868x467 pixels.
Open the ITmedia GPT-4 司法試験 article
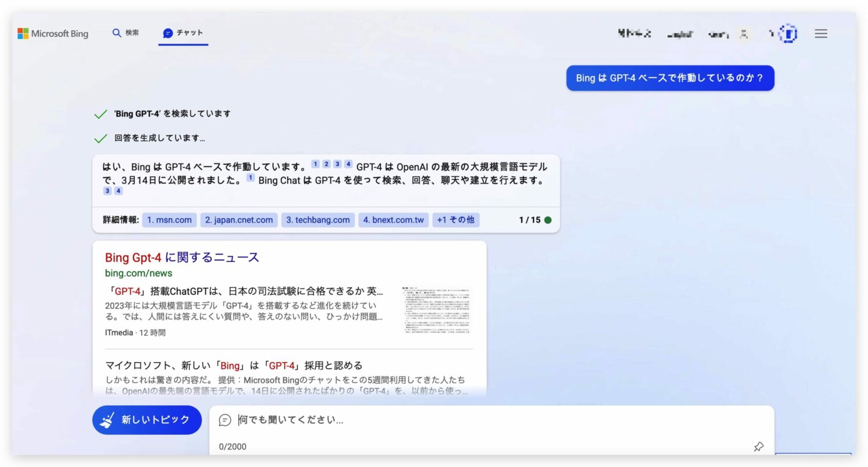(x=244, y=291)
